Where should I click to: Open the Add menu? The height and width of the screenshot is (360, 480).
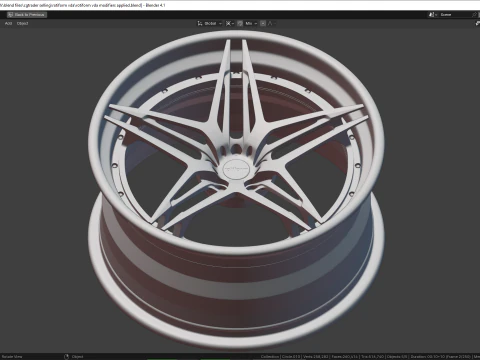click(8, 23)
